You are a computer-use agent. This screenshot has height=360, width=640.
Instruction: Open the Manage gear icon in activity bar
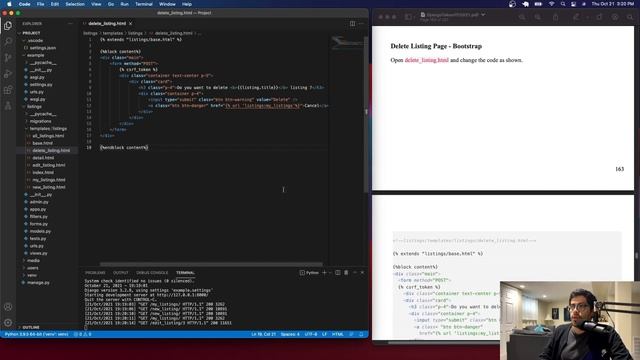click(8, 322)
